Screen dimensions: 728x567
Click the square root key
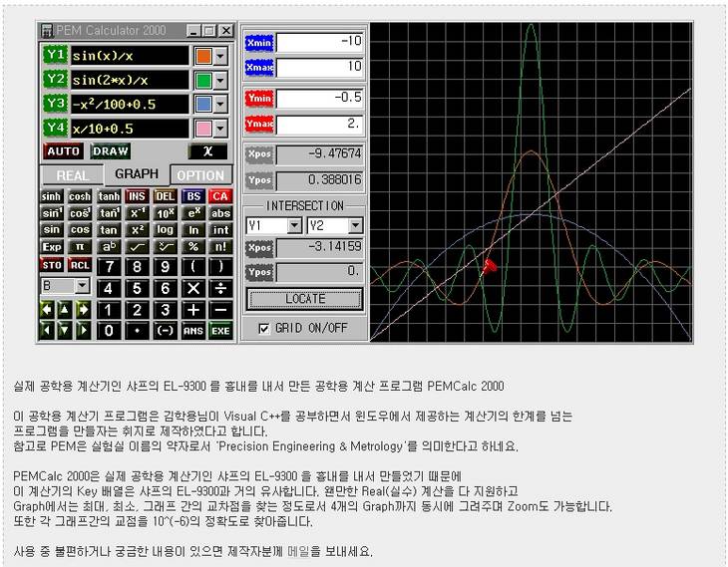pos(137,247)
